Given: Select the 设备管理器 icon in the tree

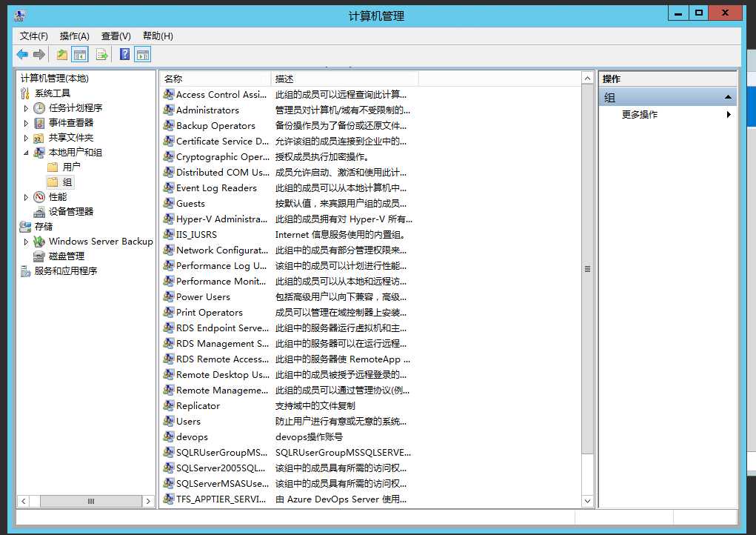Looking at the screenshot, I should tap(39, 212).
